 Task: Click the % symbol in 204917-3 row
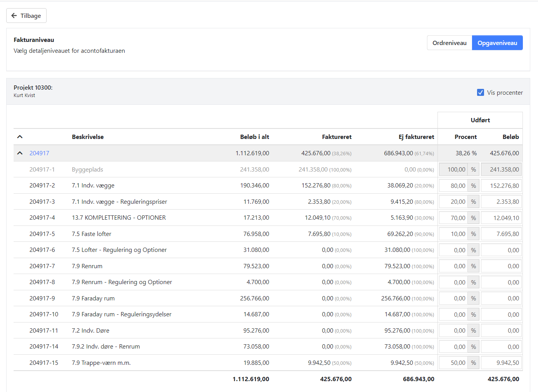pyautogui.click(x=473, y=202)
